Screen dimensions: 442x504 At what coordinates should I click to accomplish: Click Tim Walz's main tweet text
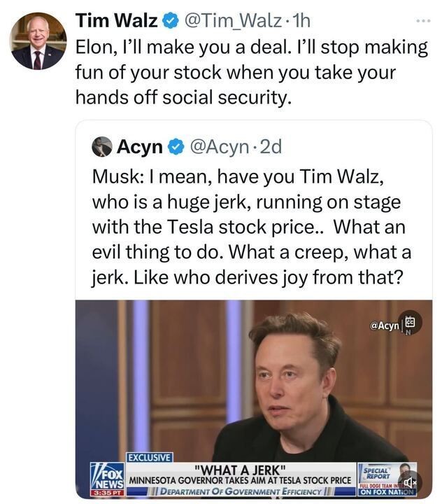point(250,73)
